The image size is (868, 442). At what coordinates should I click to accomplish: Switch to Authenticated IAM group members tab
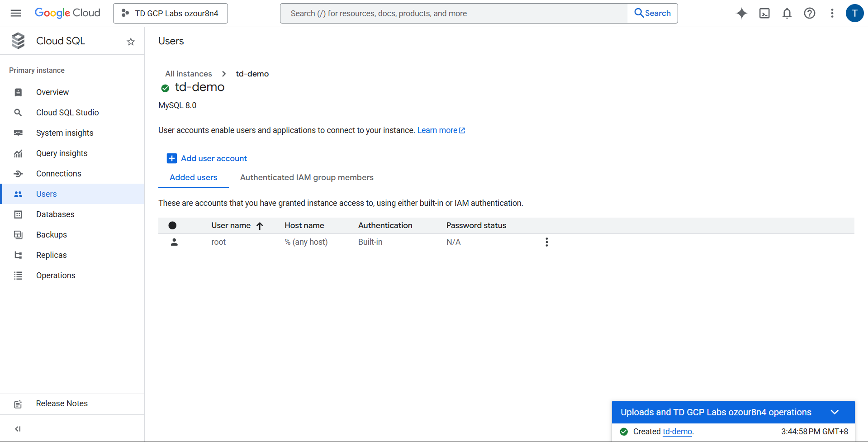[x=307, y=177]
